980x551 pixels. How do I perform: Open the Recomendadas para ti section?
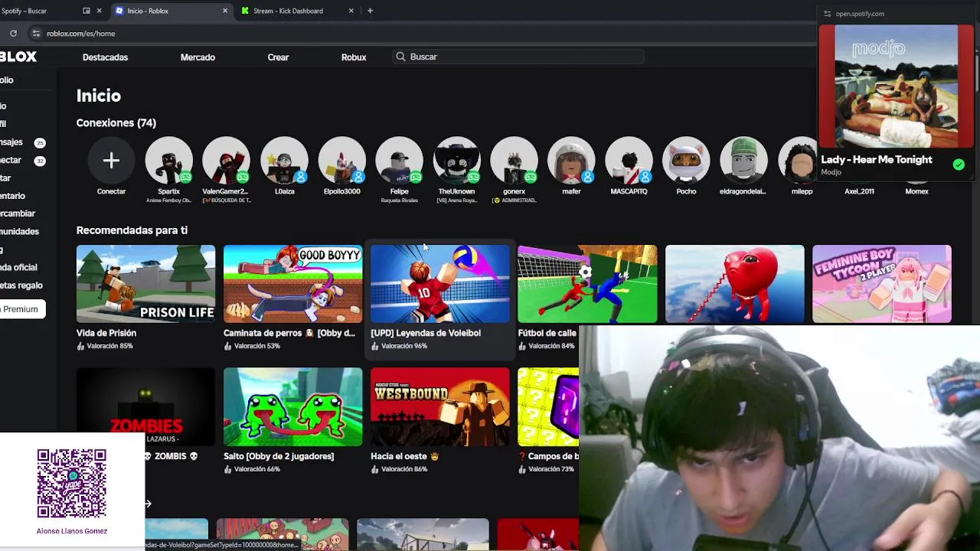click(x=132, y=230)
